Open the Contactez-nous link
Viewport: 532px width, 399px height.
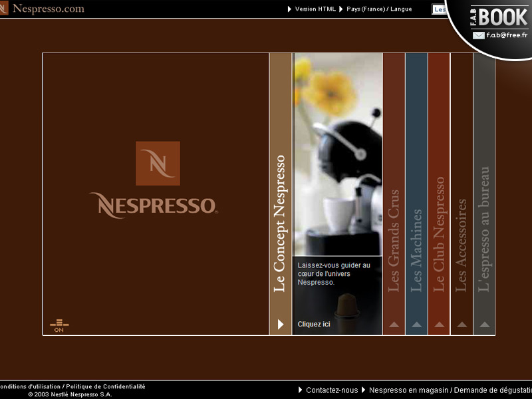click(x=332, y=390)
